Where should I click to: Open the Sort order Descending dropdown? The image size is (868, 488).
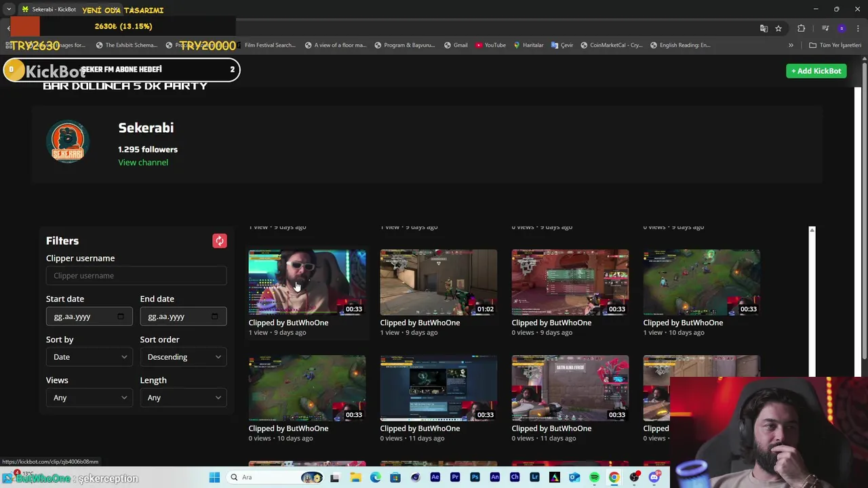(183, 357)
